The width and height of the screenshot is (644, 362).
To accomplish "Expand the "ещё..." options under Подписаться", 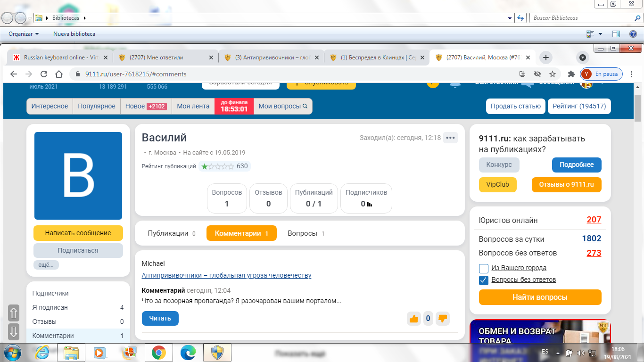I will (x=46, y=265).
